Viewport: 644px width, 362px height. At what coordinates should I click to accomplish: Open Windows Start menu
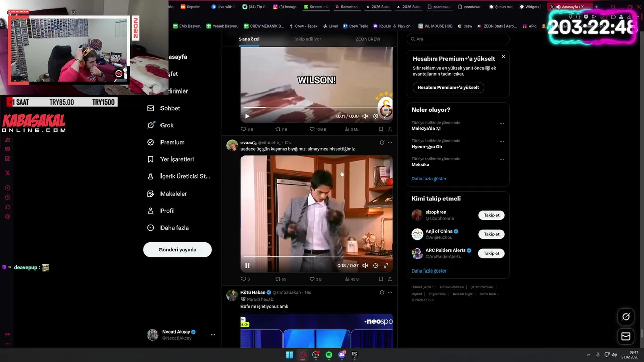[x=289, y=355]
